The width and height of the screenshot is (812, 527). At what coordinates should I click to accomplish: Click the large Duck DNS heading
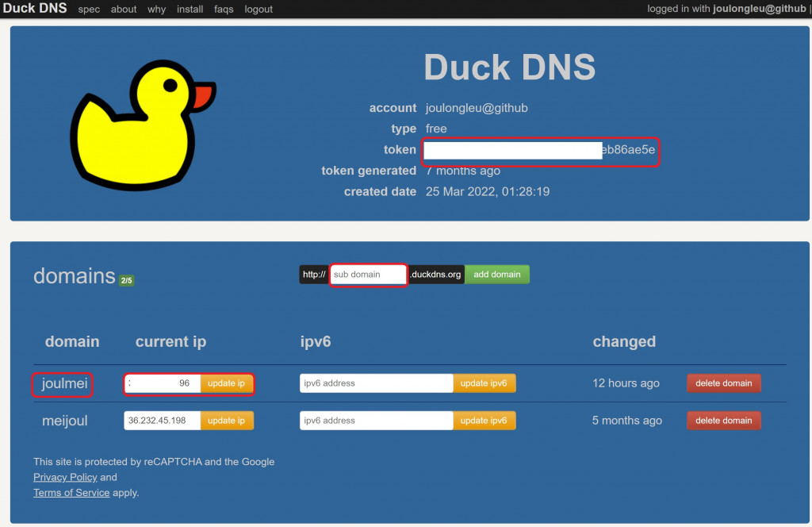510,67
